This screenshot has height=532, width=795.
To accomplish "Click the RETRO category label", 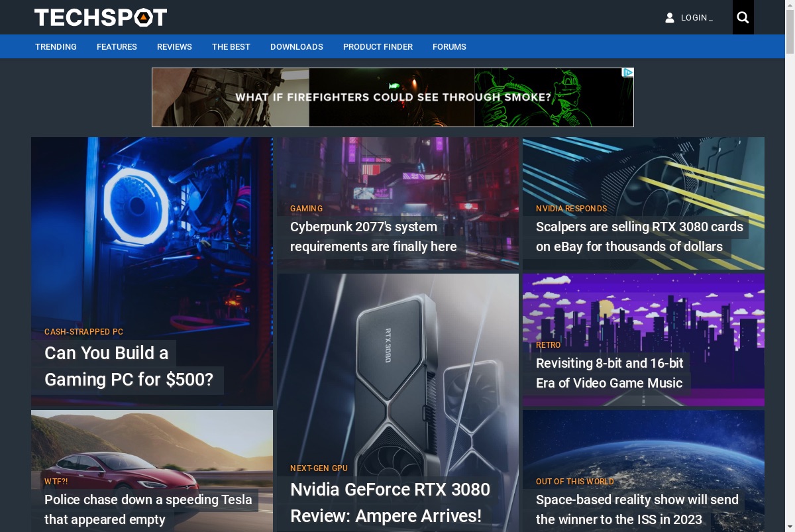I will [548, 345].
